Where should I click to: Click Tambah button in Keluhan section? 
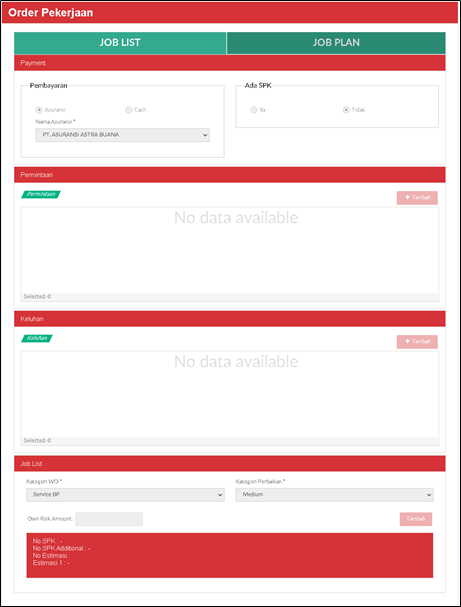pyautogui.click(x=417, y=342)
